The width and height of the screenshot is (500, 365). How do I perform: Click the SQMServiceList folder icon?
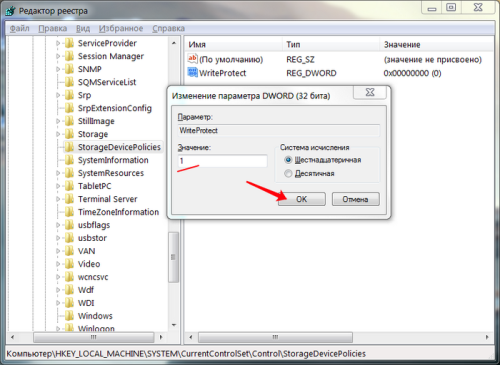pyautogui.click(x=69, y=82)
